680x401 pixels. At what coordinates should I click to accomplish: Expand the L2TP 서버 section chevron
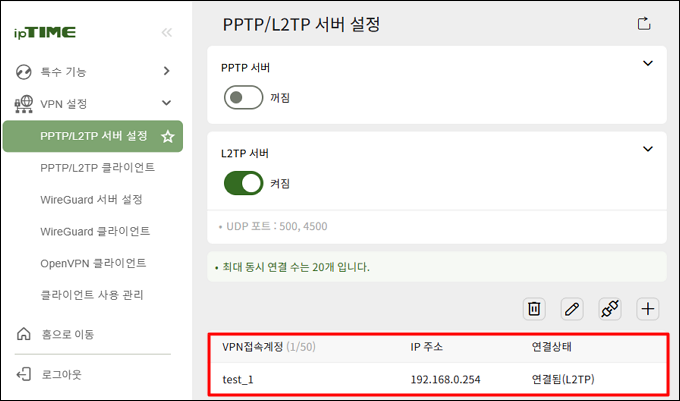[647, 149]
